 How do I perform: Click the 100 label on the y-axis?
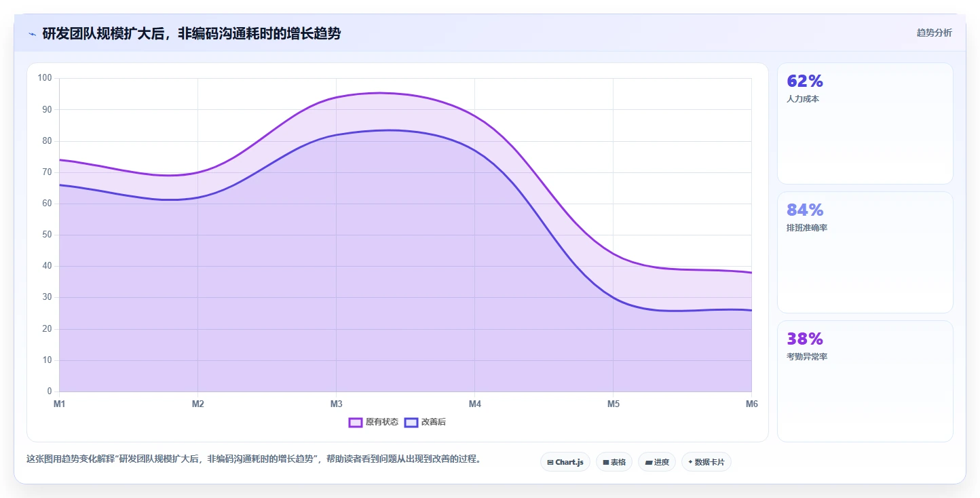45,78
